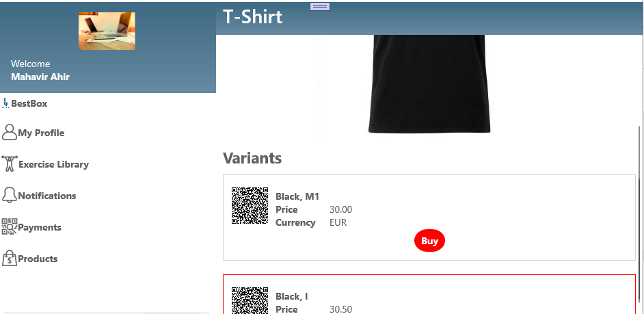Open the Products menu text

[38, 259]
